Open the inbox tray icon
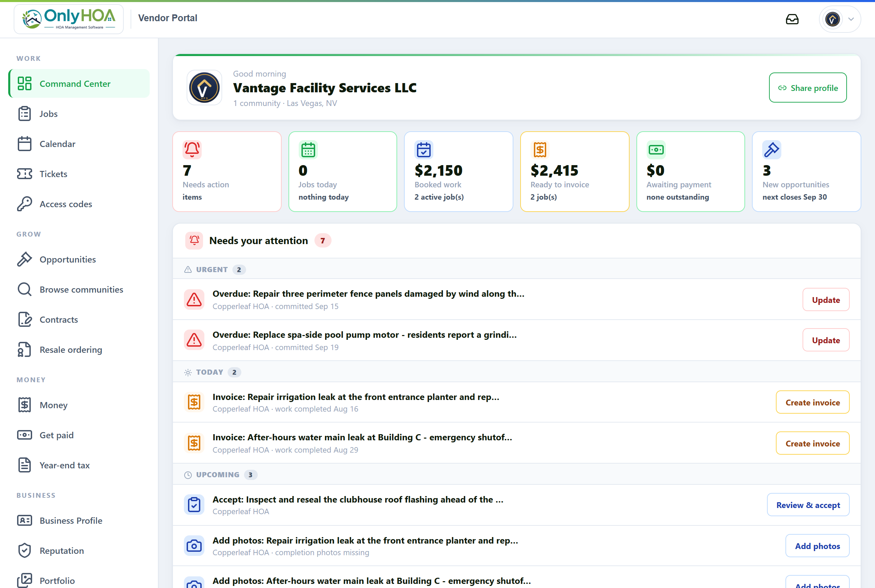This screenshot has width=875, height=588. (x=792, y=19)
